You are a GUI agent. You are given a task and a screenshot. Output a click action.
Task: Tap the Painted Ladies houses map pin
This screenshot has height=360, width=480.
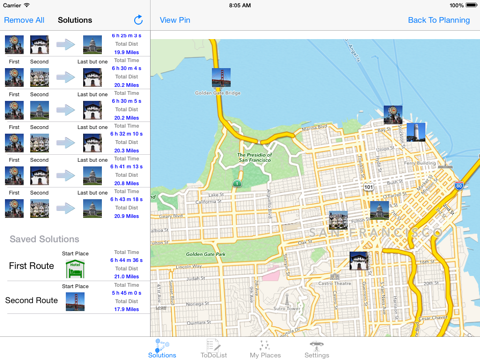pyautogui.click(x=338, y=220)
